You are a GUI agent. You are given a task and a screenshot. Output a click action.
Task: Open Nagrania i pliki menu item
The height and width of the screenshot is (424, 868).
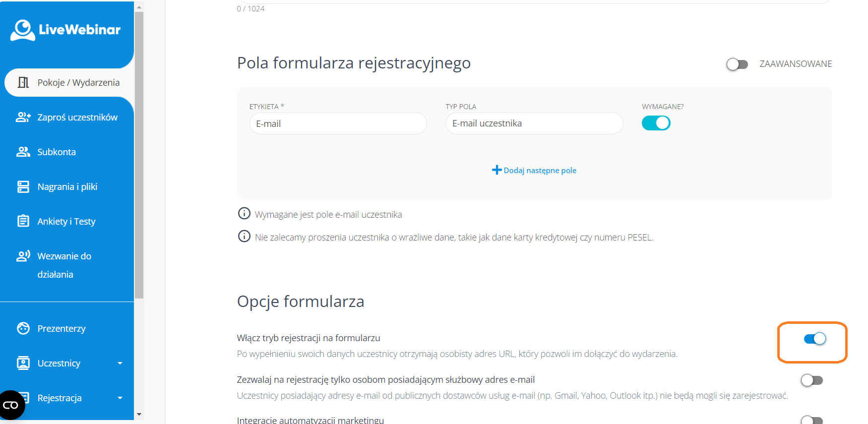coord(67,186)
